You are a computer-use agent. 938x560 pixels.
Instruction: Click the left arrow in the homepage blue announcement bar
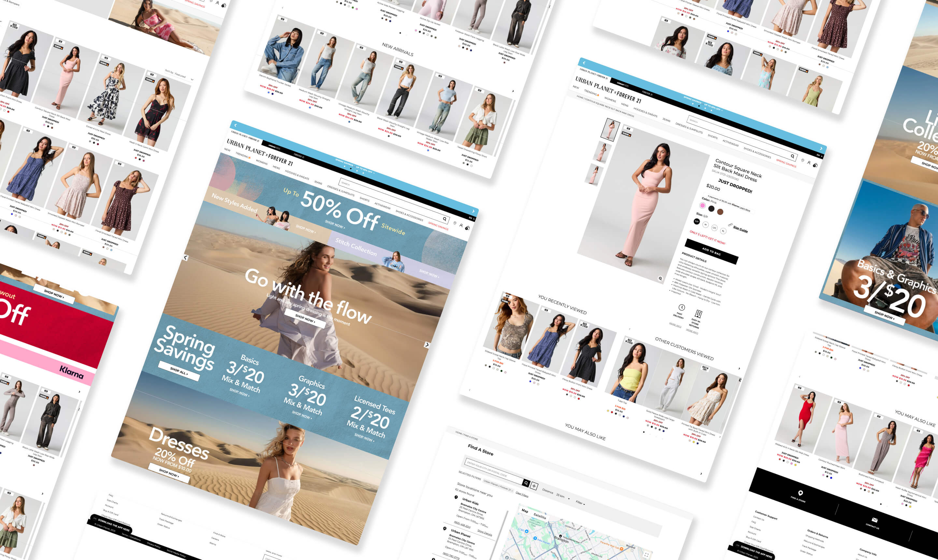235,125
